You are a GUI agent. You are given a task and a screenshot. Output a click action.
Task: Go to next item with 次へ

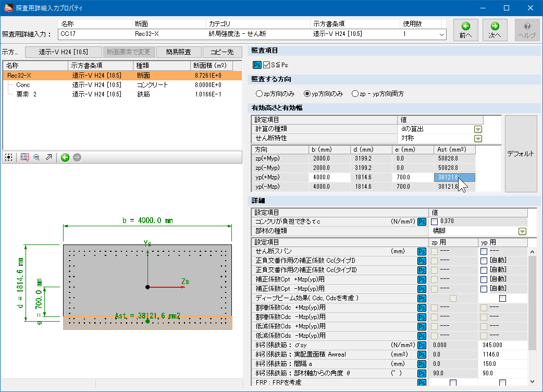(x=495, y=30)
